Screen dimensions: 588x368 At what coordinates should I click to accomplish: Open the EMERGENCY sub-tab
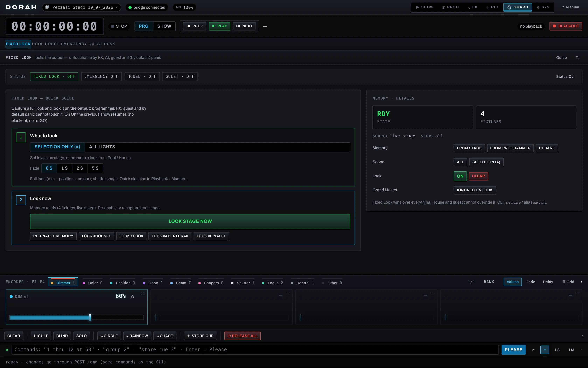point(74,44)
